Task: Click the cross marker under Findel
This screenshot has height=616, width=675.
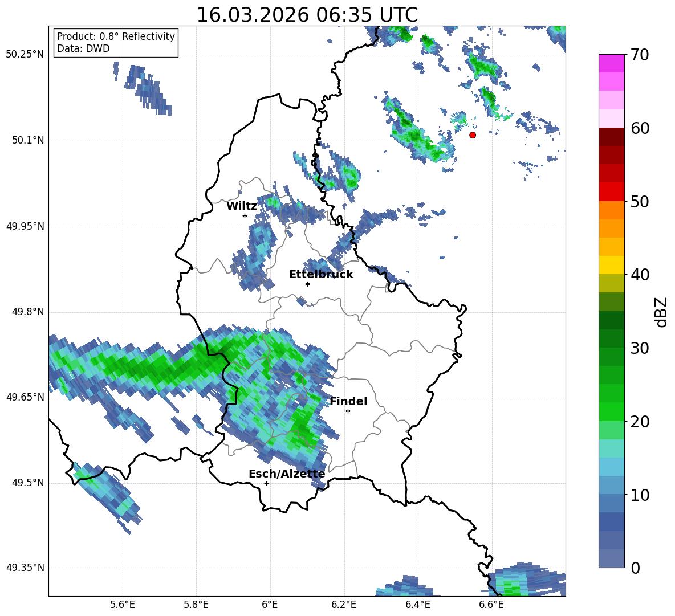Action: pos(348,411)
